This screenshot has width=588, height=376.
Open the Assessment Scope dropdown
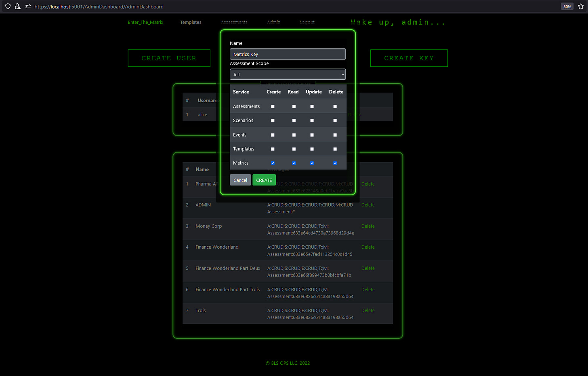pos(288,74)
